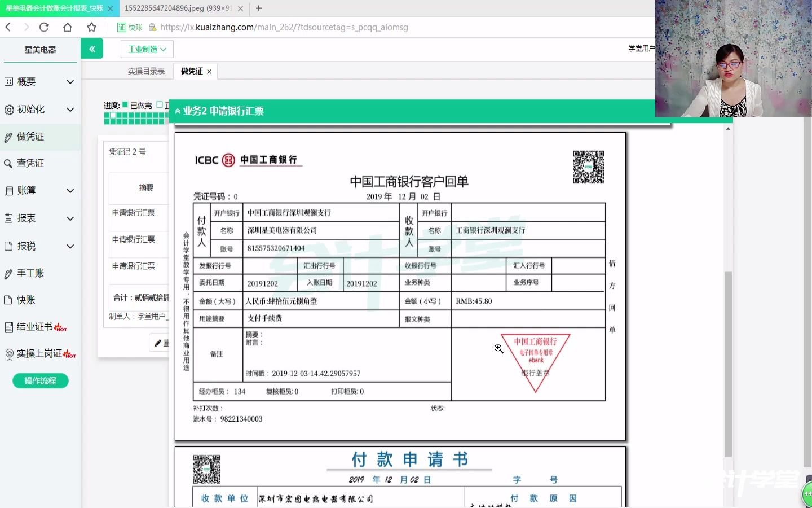Click the 学堂用户 account label

[642, 49]
